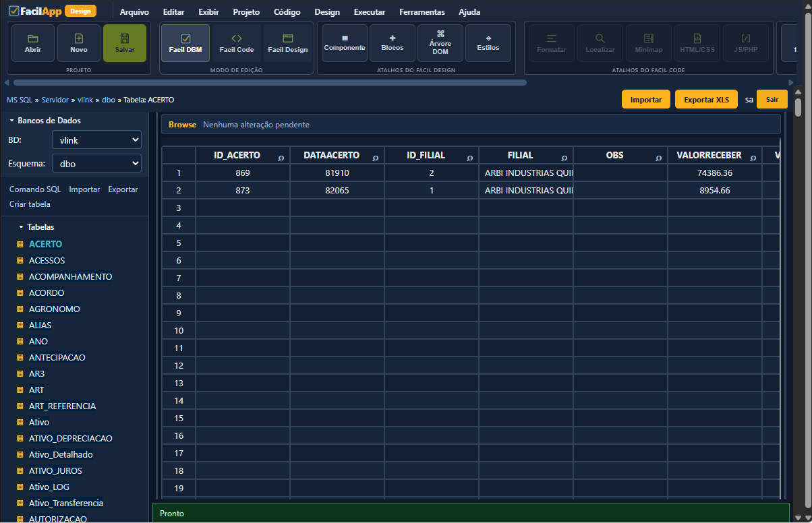812x523 pixels.
Task: Show the Árvore DOM panel
Action: pos(440,43)
